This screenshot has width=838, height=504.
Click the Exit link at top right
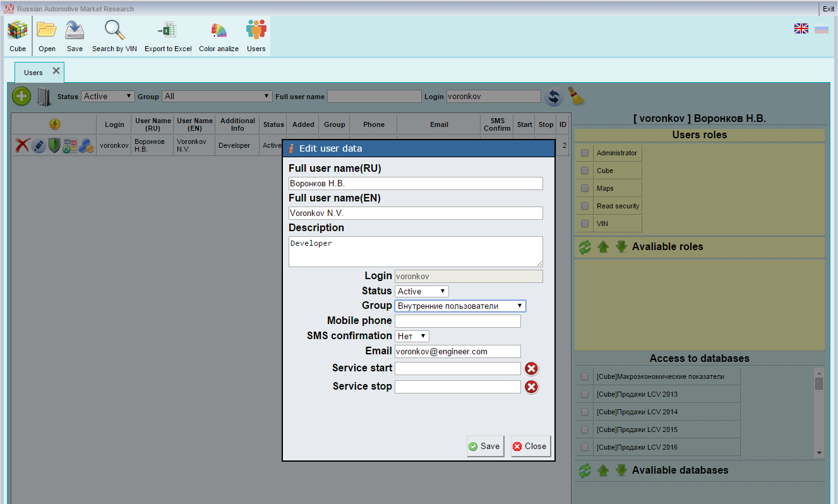coord(829,9)
